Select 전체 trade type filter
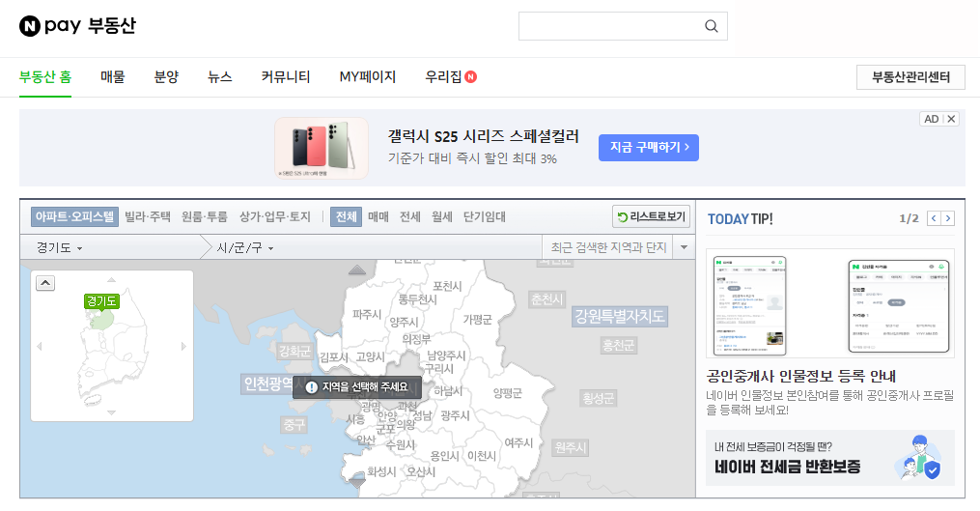This screenshot has width=980, height=511. pyautogui.click(x=346, y=216)
